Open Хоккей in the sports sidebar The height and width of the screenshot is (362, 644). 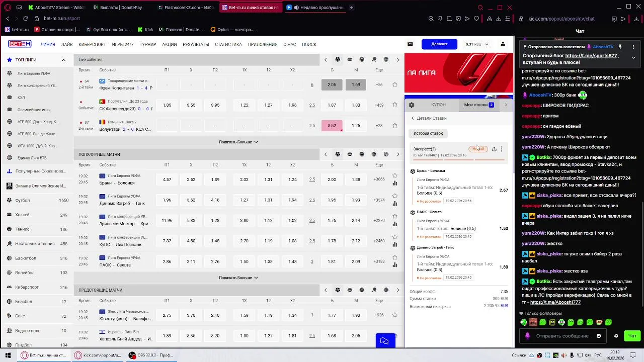37,215
